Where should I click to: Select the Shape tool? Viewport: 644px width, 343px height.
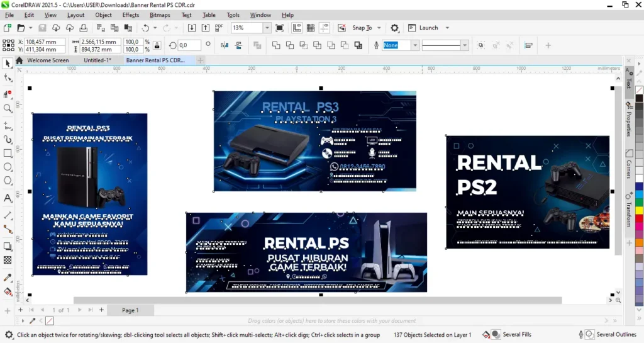(x=8, y=77)
